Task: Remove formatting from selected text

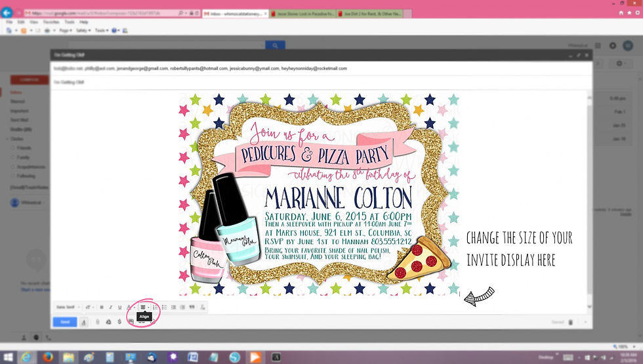Action: click(x=203, y=307)
